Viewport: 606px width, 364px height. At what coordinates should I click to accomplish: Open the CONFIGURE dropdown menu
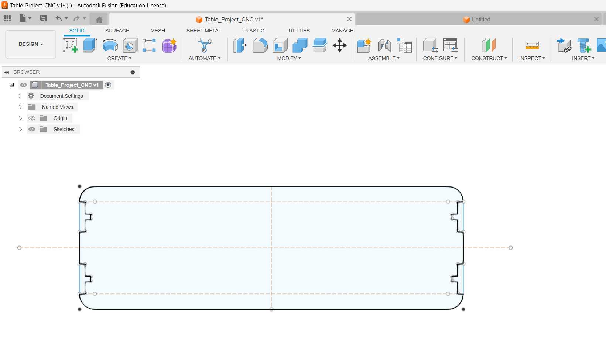(x=440, y=58)
